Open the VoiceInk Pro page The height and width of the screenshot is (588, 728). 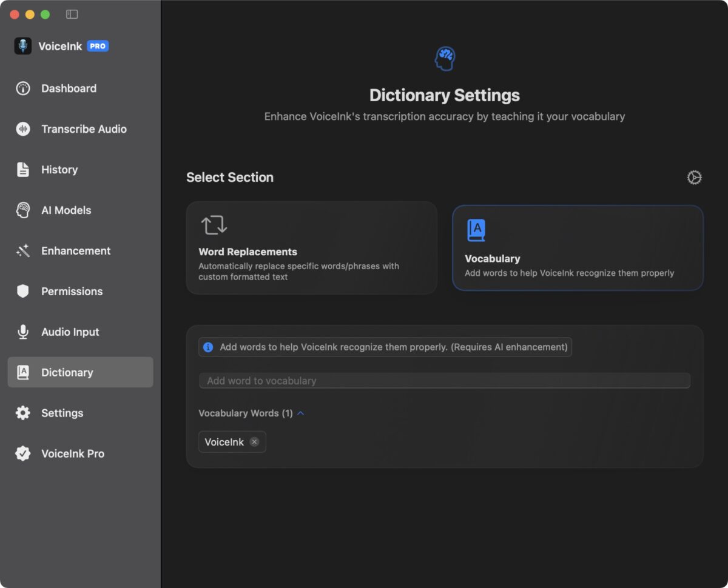pos(80,454)
